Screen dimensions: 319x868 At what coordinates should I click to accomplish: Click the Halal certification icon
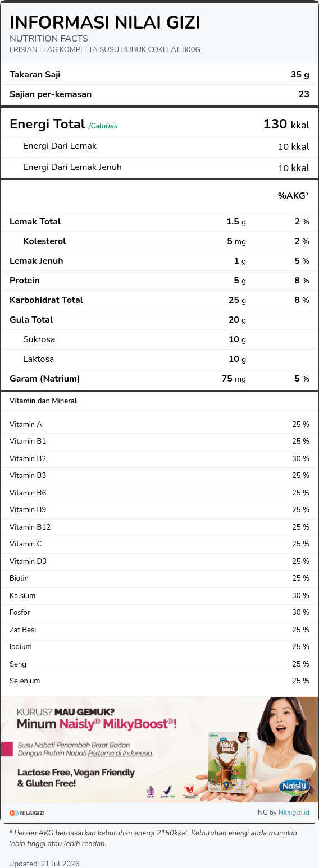tap(151, 791)
